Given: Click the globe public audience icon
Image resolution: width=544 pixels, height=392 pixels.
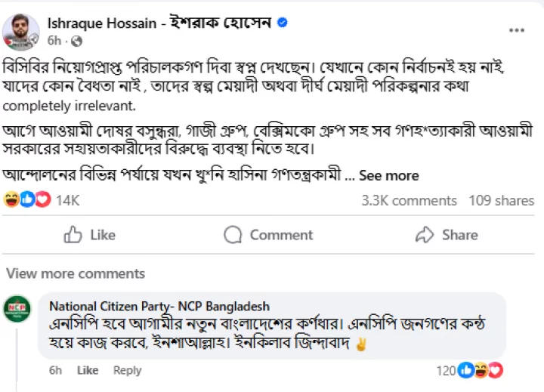Looking at the screenshot, I should point(76,41).
